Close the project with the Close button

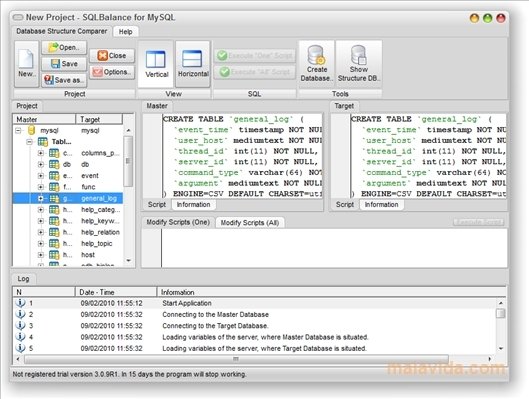tap(112, 56)
